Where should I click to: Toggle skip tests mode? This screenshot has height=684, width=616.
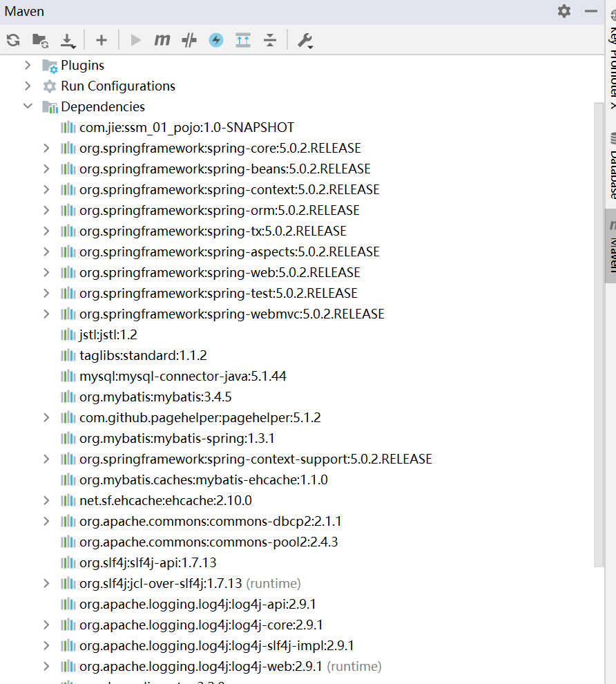pos(189,40)
